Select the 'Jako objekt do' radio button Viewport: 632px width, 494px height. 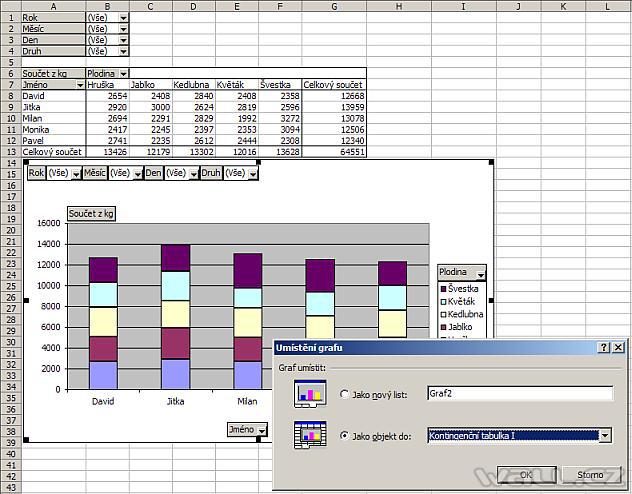pyautogui.click(x=344, y=436)
